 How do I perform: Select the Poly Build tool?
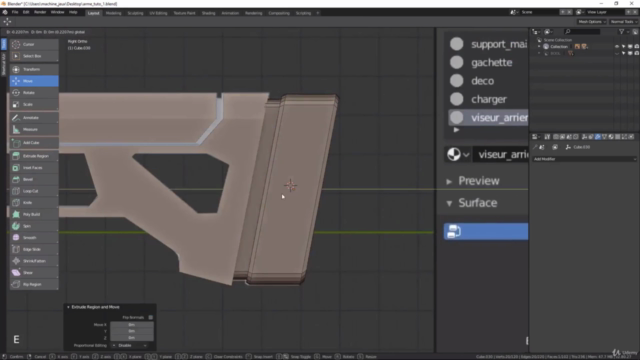(34, 214)
